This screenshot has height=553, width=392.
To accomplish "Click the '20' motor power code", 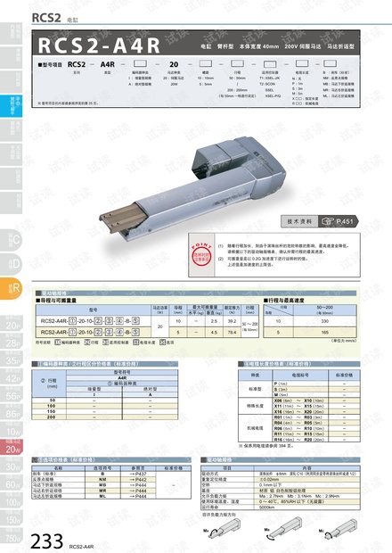I will [x=174, y=64].
